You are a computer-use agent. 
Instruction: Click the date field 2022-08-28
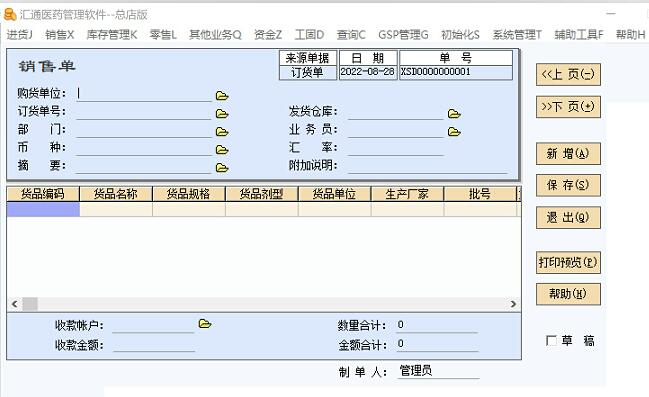coord(368,72)
